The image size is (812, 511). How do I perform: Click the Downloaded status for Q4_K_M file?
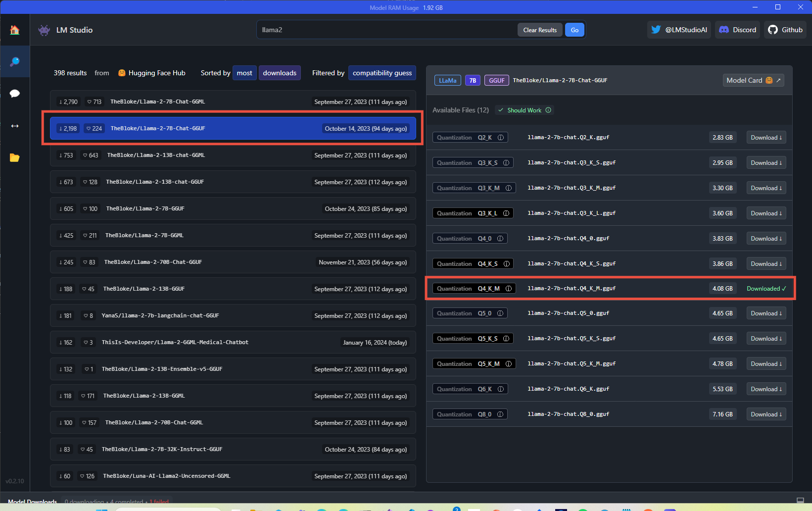pyautogui.click(x=766, y=289)
